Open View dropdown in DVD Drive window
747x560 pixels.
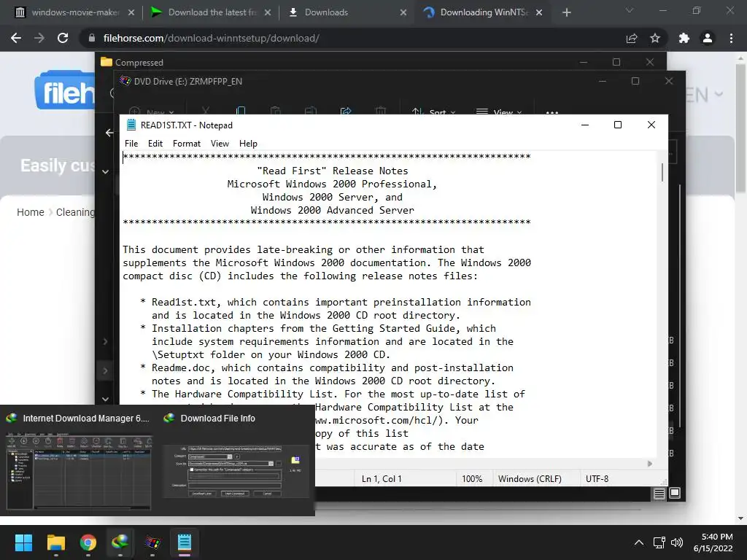[499, 112]
